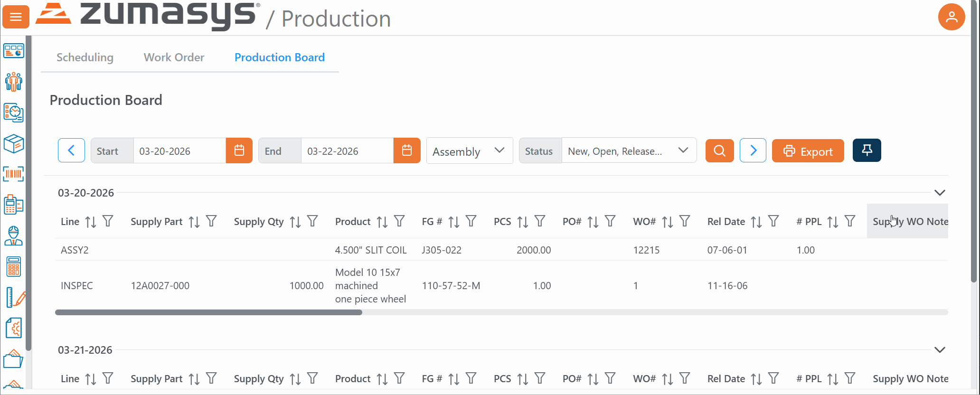Select the Production Board tab

coord(280,57)
